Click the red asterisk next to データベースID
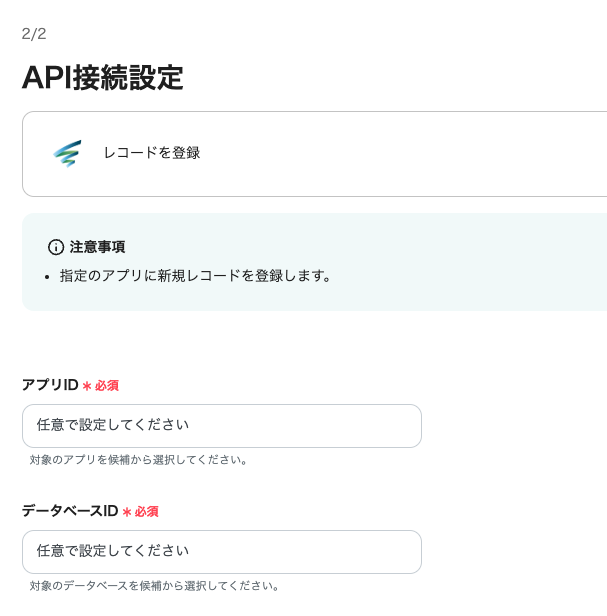This screenshot has height=616, width=607. pyautogui.click(x=127, y=512)
